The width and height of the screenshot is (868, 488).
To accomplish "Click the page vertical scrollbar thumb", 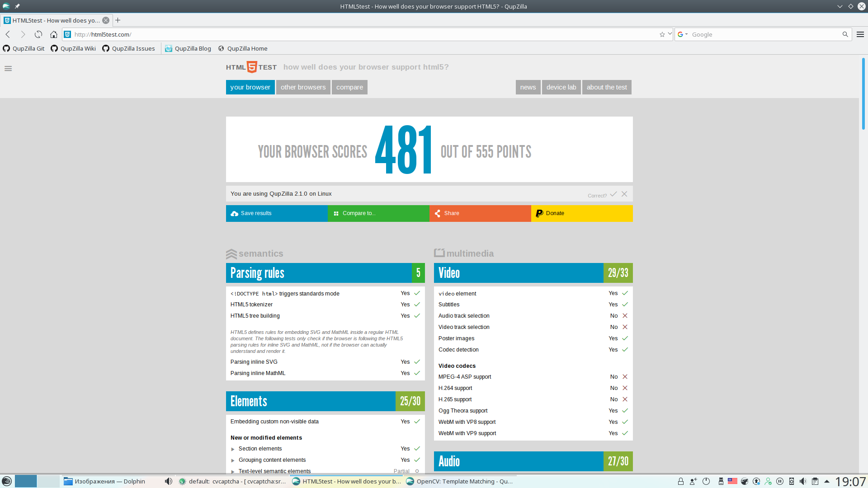I will 863,94.
